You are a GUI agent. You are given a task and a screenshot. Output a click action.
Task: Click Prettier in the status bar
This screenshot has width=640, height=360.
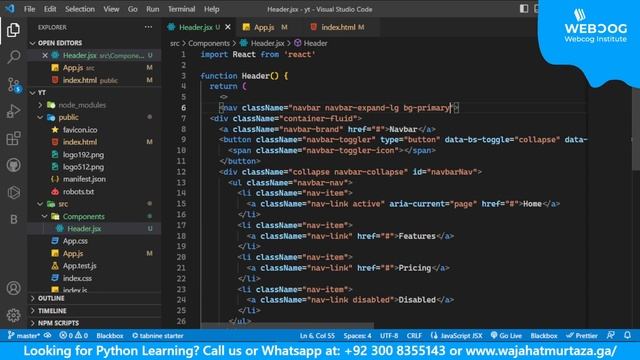tap(582, 336)
